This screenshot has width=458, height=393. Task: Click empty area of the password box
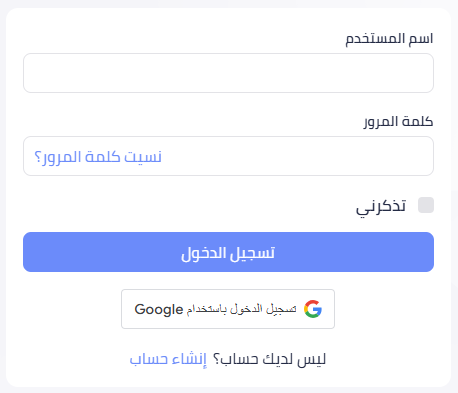[x=297, y=156]
